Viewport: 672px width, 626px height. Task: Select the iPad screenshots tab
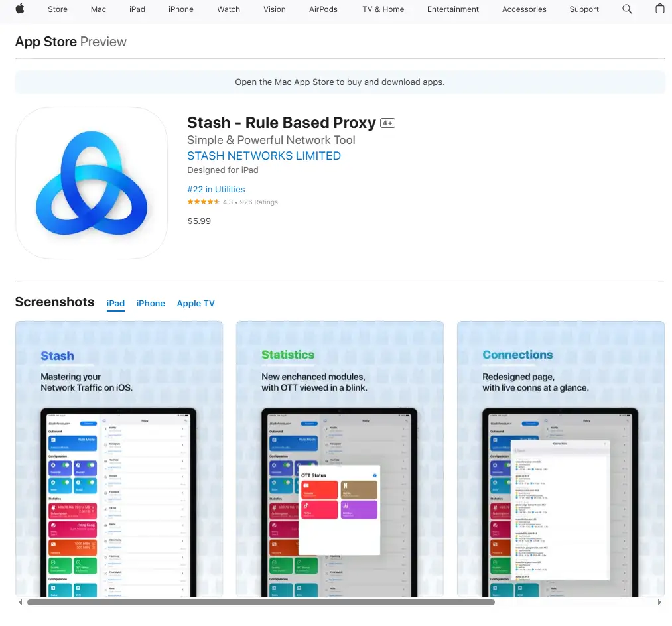point(115,303)
